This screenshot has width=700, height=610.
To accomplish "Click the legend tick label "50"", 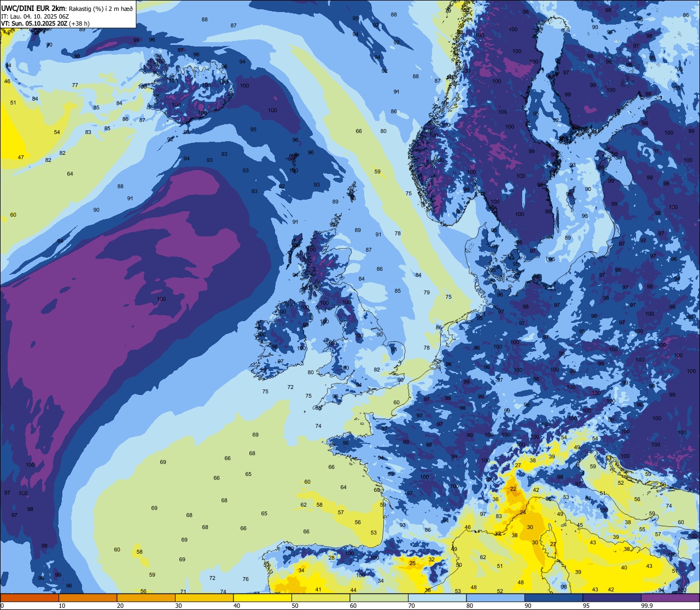I will tap(295, 606).
